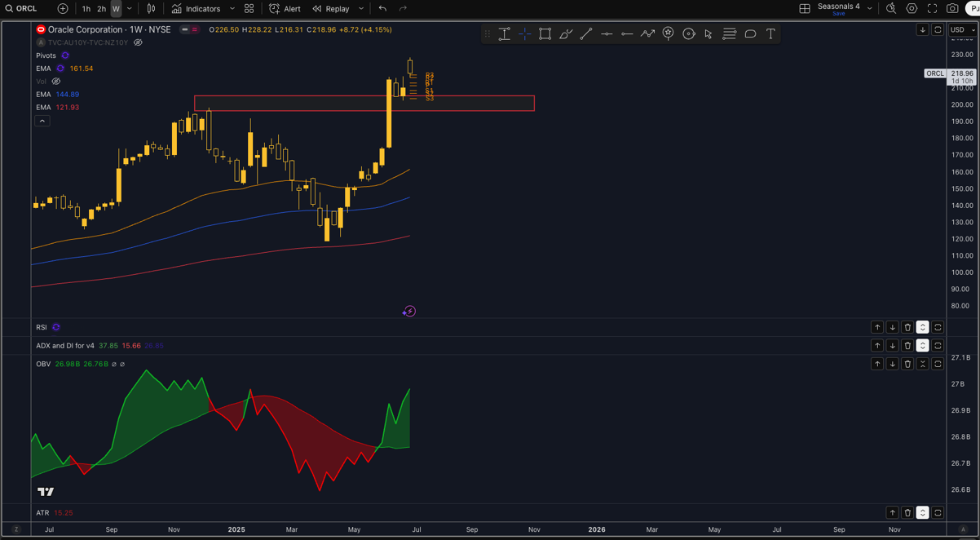Change chart type with candlestick icon

(x=151, y=8)
